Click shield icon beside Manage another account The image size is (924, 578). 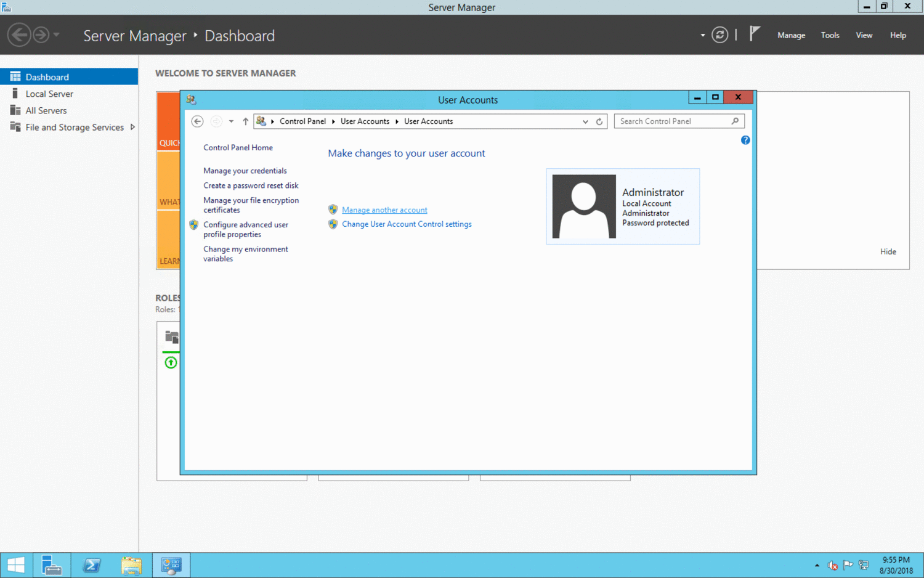[x=333, y=210]
